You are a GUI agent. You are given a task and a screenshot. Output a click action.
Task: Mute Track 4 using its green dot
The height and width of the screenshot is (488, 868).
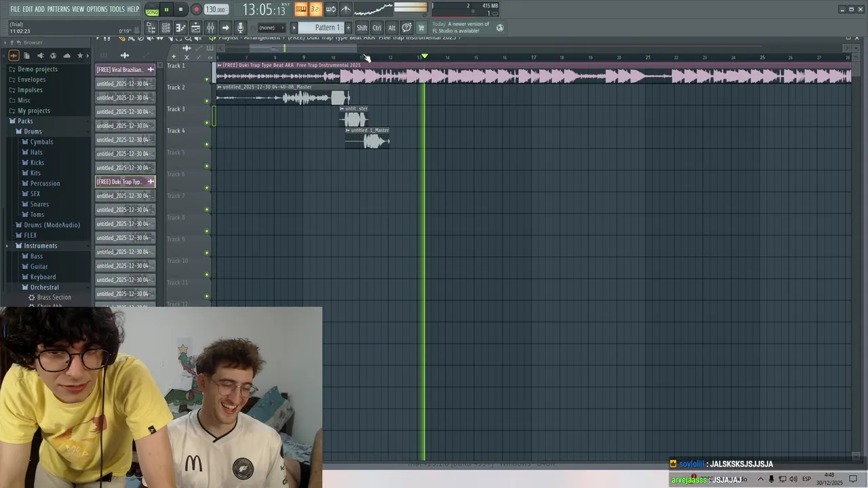pyautogui.click(x=207, y=144)
